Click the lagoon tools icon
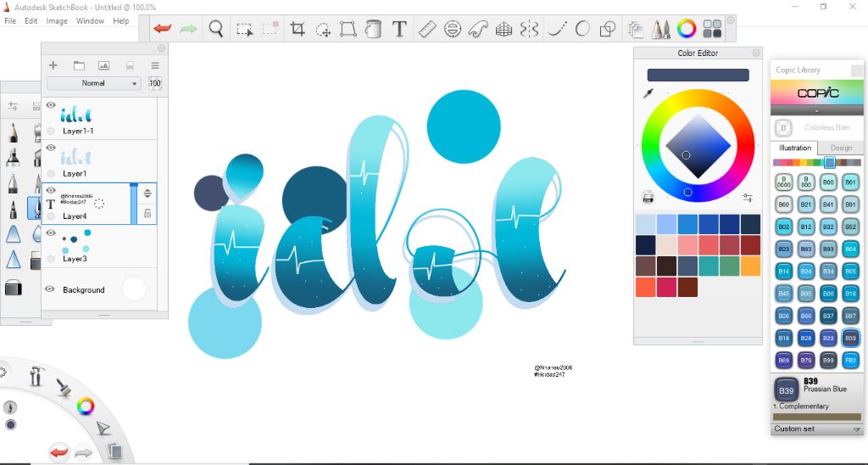The image size is (868, 465). coord(36,376)
